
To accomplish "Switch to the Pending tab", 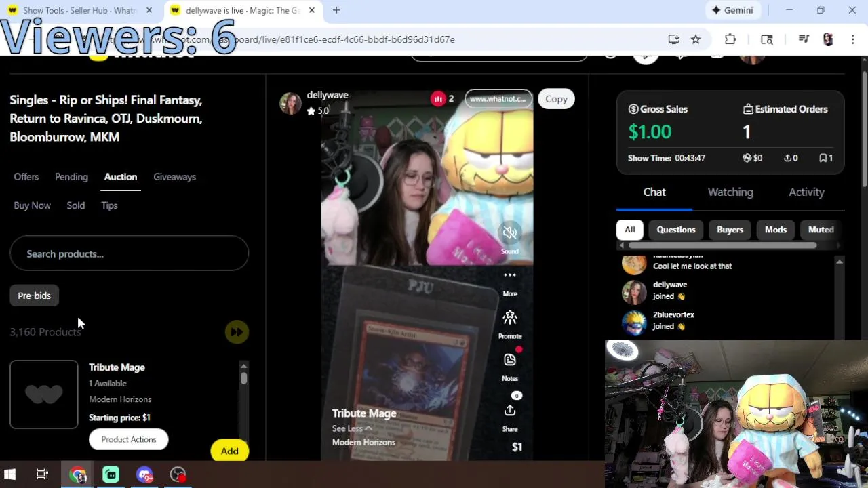I will pyautogui.click(x=71, y=177).
